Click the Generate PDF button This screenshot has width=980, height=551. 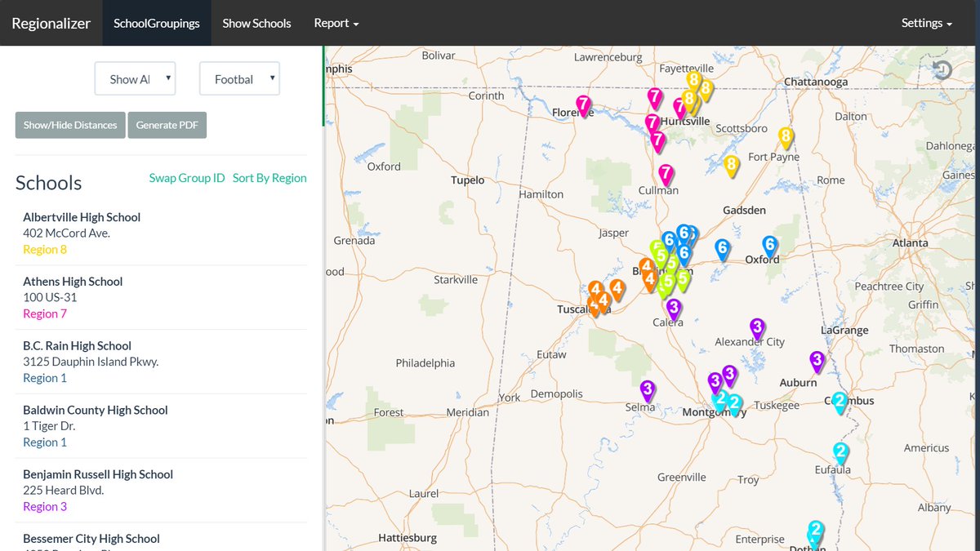[x=167, y=125]
